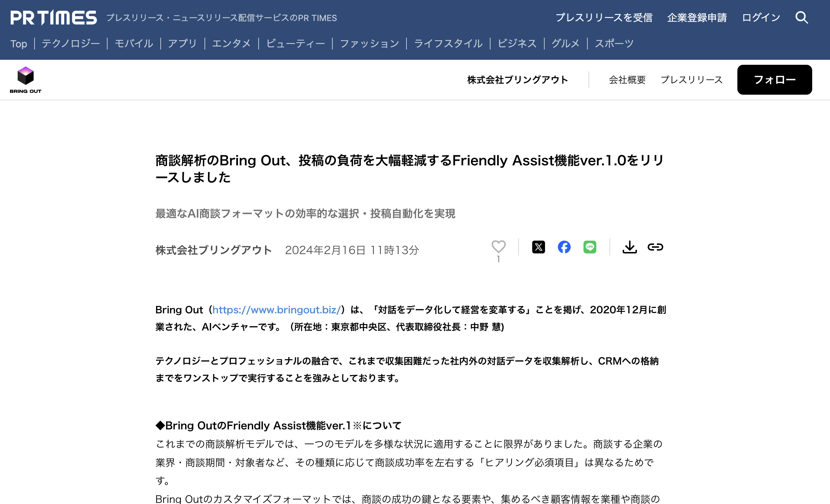Image resolution: width=830 pixels, height=504 pixels.
Task: Click the company name beside the date
Action: pos(214,250)
